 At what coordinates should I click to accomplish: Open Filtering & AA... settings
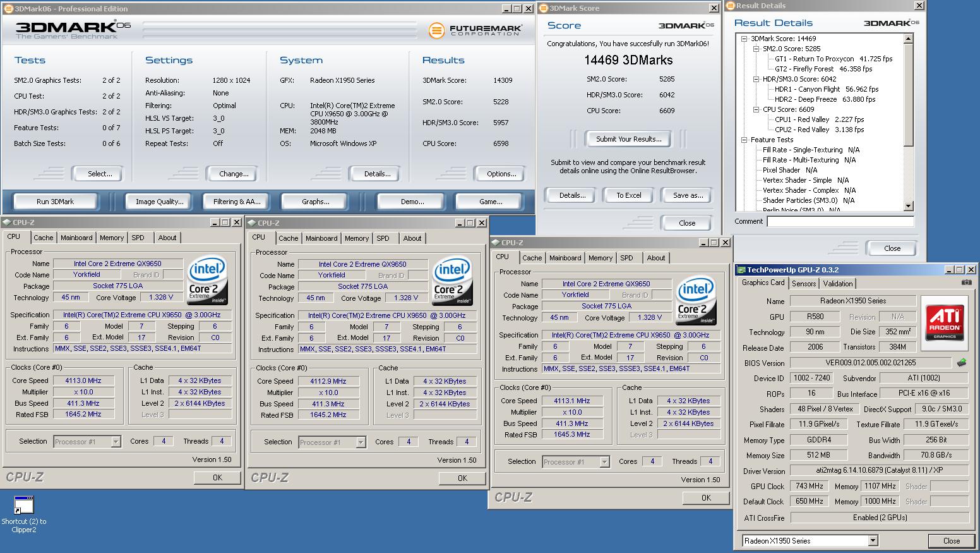click(x=237, y=202)
